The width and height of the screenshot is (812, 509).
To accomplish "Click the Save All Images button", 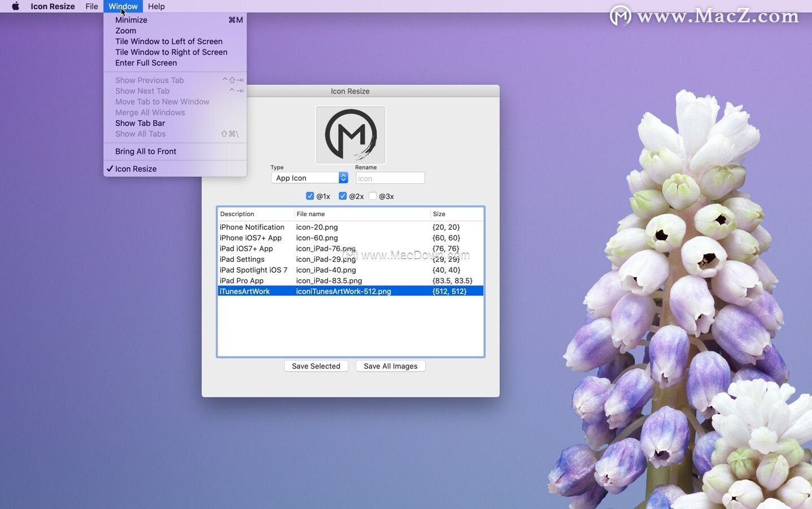I will (391, 366).
